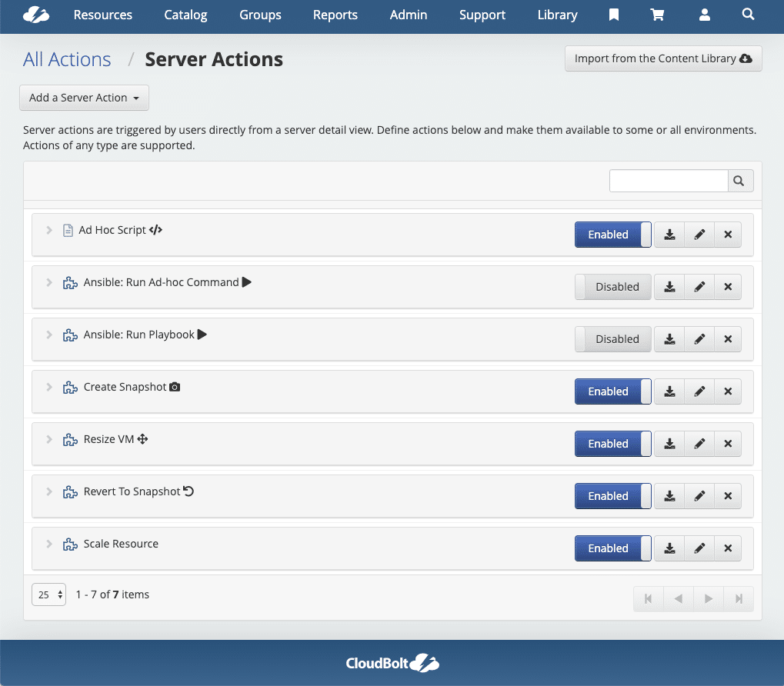The height and width of the screenshot is (686, 784).
Task: Delete Ansible: Run Ad-hoc Command action
Action: coord(728,287)
